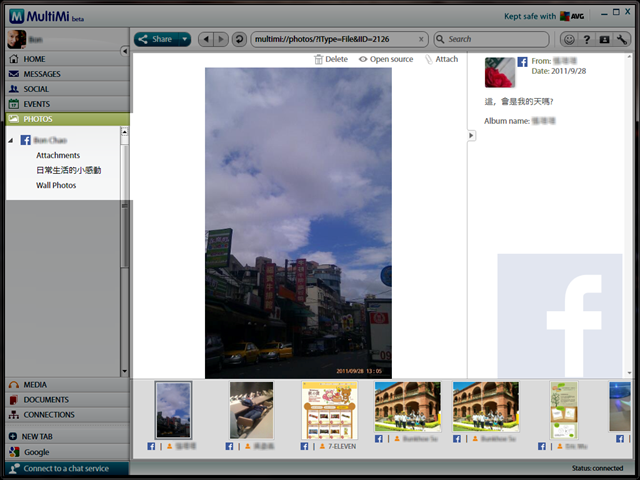Open the Messages section
The width and height of the screenshot is (640, 480).
pos(42,74)
